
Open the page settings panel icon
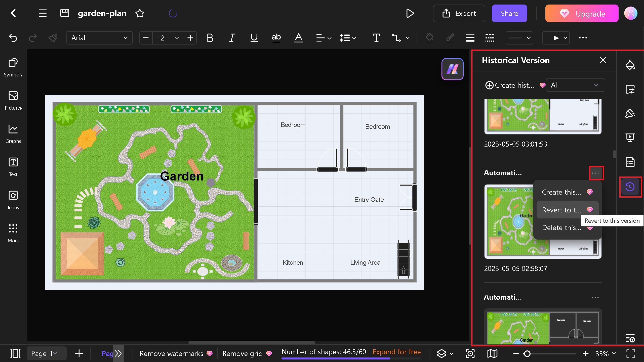[x=630, y=89]
